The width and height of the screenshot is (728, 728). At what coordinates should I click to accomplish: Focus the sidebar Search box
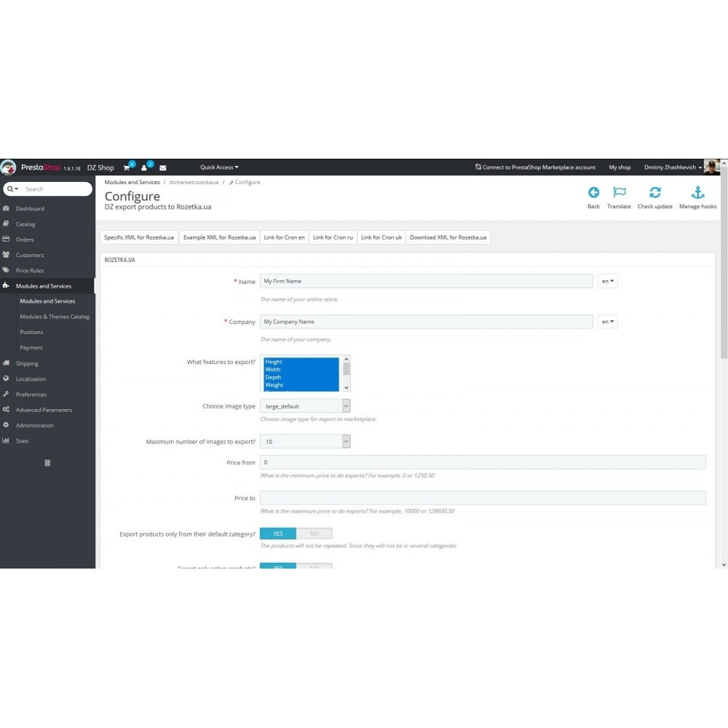pyautogui.click(x=56, y=189)
